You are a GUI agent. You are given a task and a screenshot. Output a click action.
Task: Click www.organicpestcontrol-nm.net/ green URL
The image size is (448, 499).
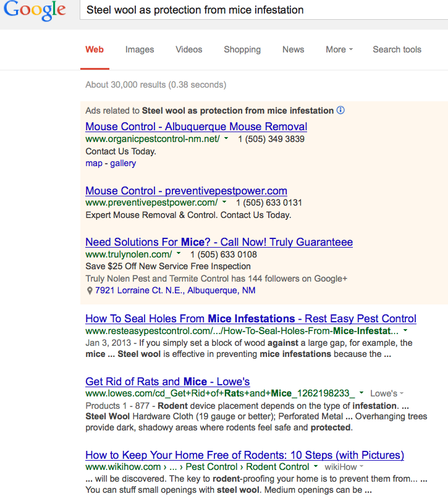[x=153, y=139]
